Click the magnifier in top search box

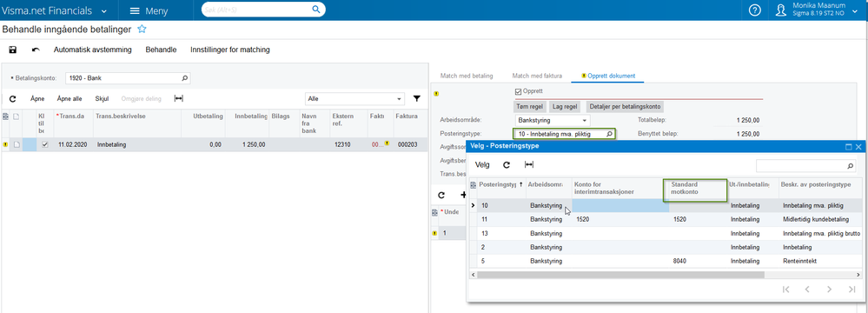[x=316, y=10]
